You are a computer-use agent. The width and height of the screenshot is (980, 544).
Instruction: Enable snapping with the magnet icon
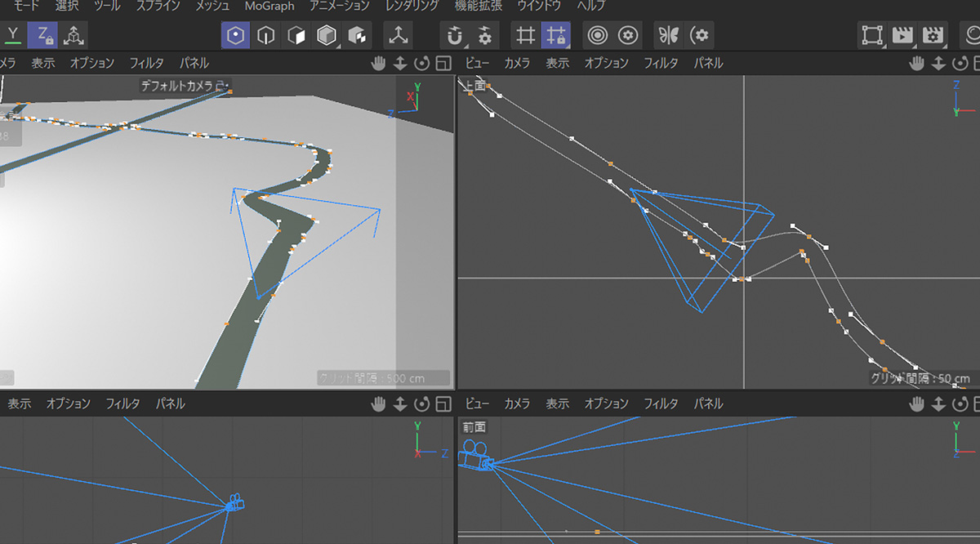tap(455, 35)
